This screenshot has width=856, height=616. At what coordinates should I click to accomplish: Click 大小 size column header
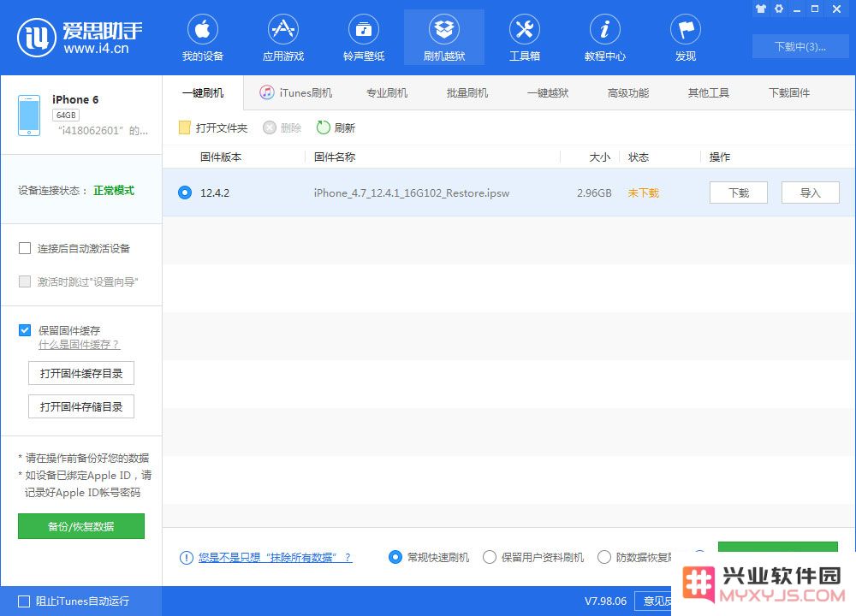pos(599,157)
